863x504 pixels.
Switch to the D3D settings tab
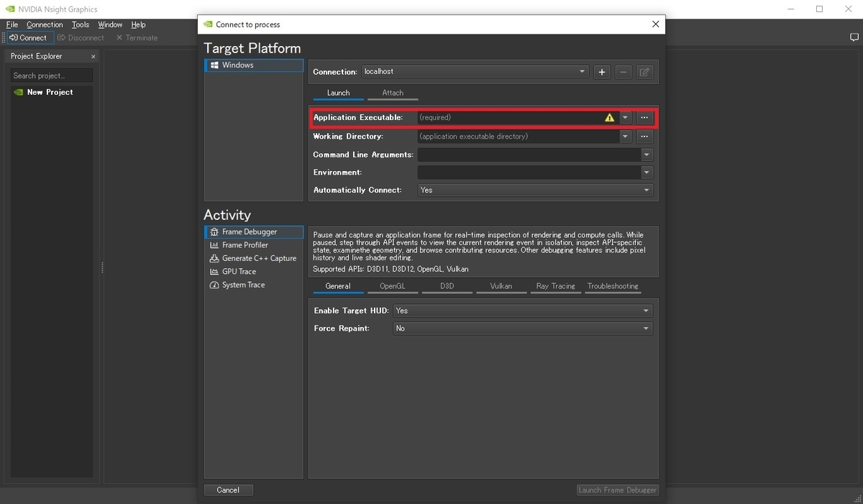[447, 286]
